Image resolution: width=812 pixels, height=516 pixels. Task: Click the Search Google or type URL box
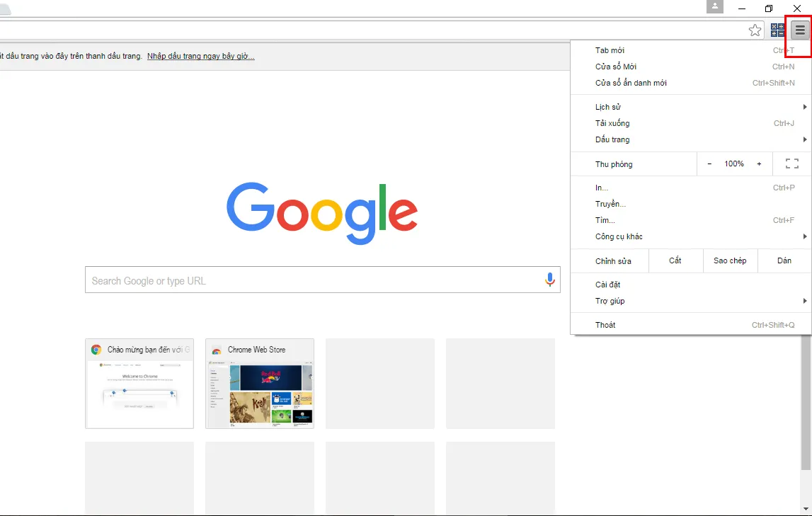tap(311, 280)
